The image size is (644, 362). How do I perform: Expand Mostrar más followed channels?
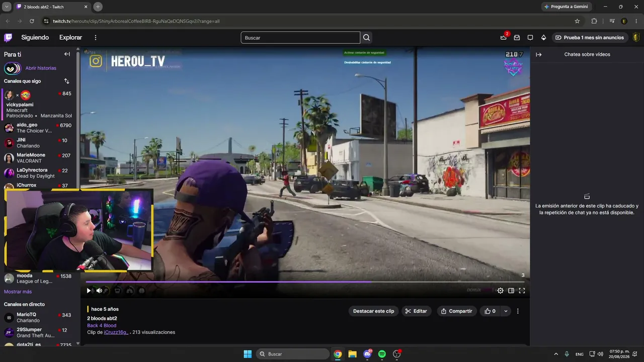click(x=18, y=292)
